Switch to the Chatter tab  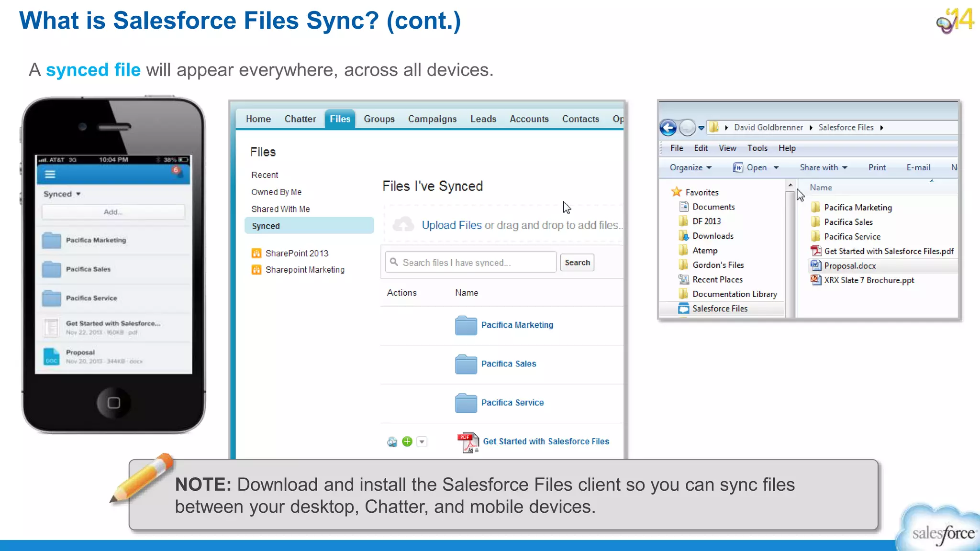click(x=300, y=119)
